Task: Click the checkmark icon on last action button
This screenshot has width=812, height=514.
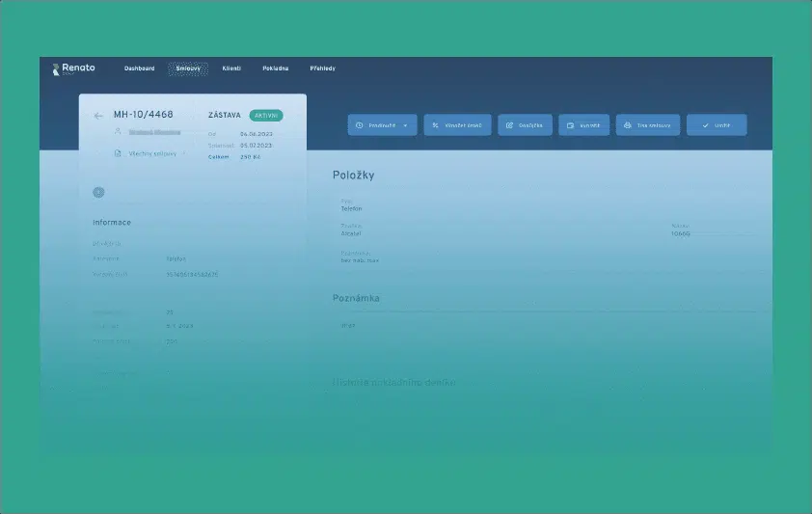Action: click(705, 125)
